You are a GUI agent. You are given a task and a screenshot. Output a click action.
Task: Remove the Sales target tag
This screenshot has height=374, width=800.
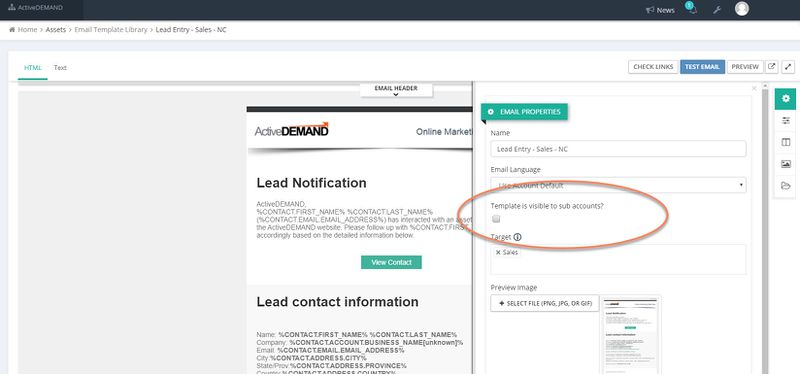coord(498,253)
